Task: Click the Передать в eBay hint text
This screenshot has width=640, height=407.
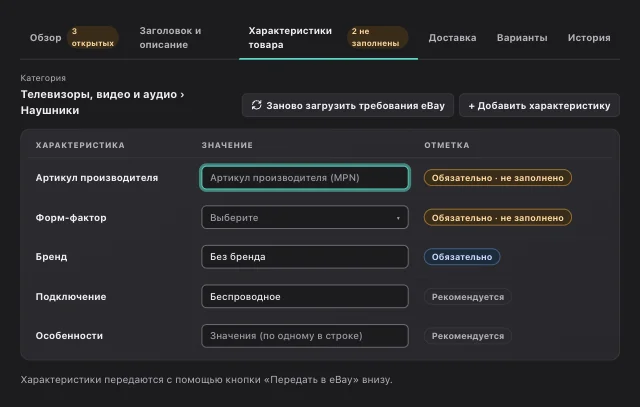Action: click(x=207, y=380)
